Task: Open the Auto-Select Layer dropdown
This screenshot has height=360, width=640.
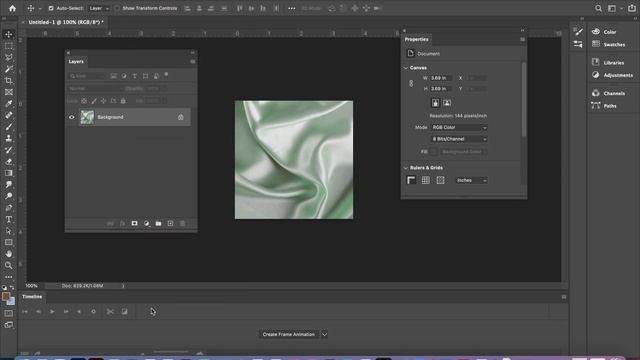Action: point(99,8)
